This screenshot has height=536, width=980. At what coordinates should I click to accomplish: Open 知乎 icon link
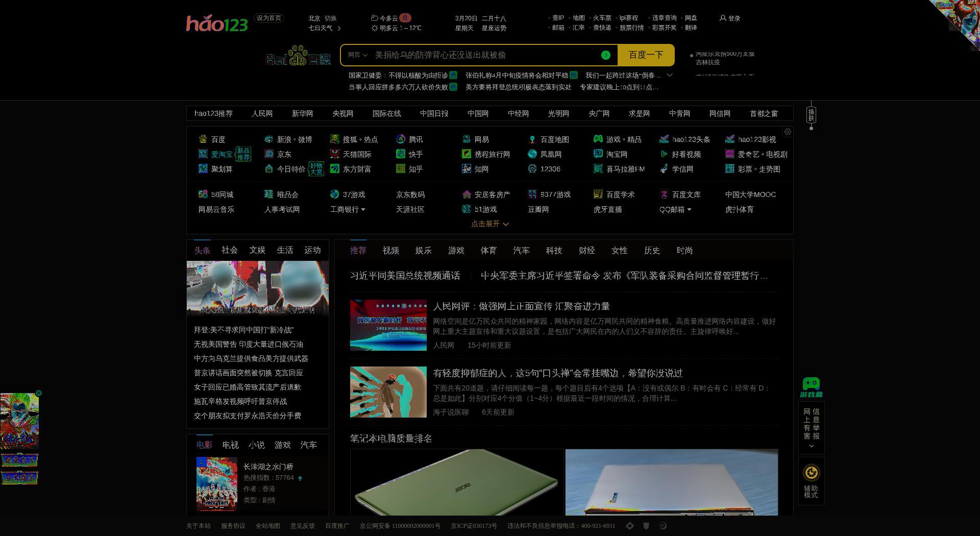400,169
